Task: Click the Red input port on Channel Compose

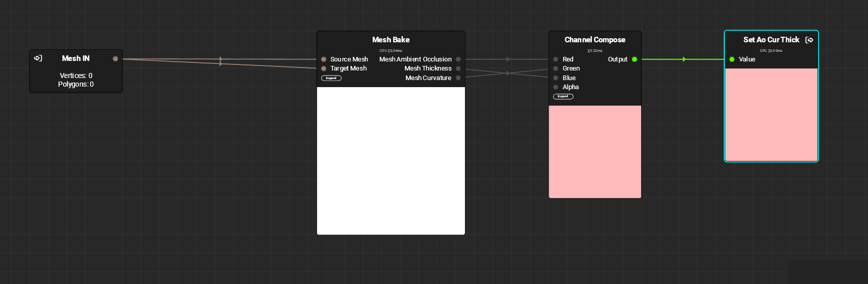Action: click(x=556, y=59)
